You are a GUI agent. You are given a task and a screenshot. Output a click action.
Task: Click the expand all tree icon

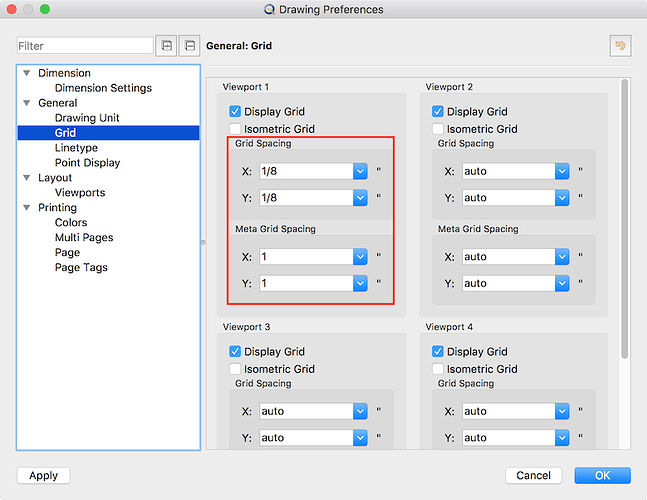[167, 46]
